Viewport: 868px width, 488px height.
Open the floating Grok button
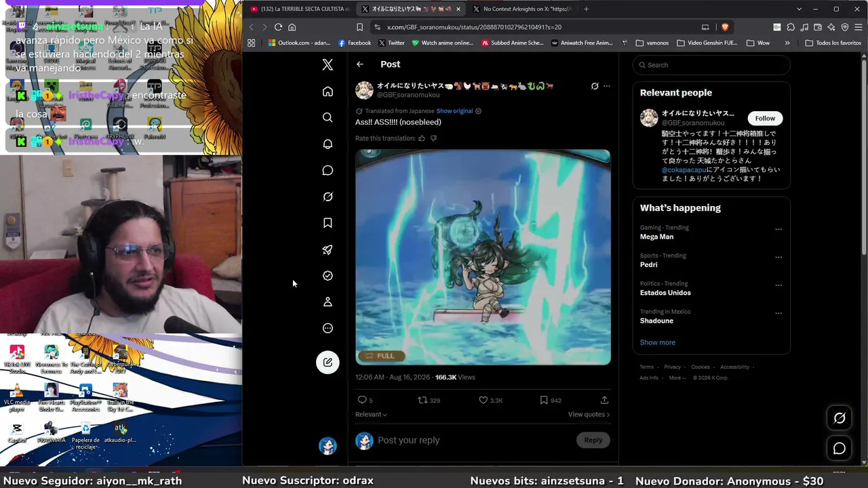pos(840,418)
